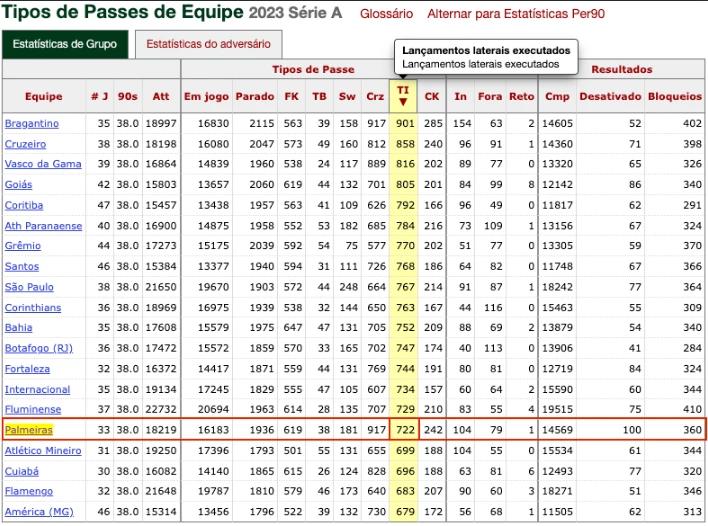Sort by Em jogo column header
Viewport: 708px width, 526px height.
pyautogui.click(x=206, y=97)
